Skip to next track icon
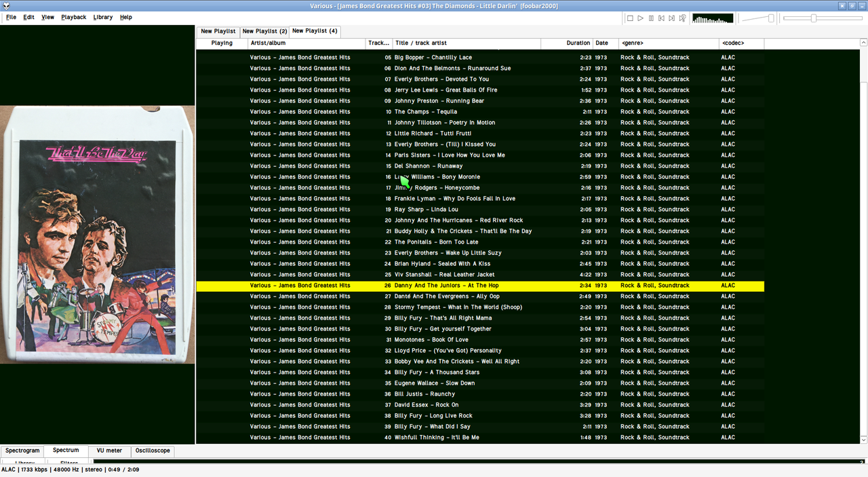The image size is (868, 477). 672,18
